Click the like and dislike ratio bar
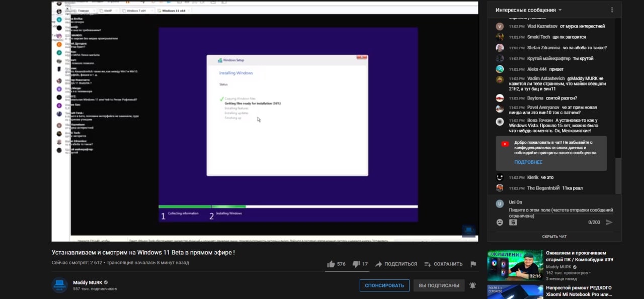 pyautogui.click(x=347, y=271)
